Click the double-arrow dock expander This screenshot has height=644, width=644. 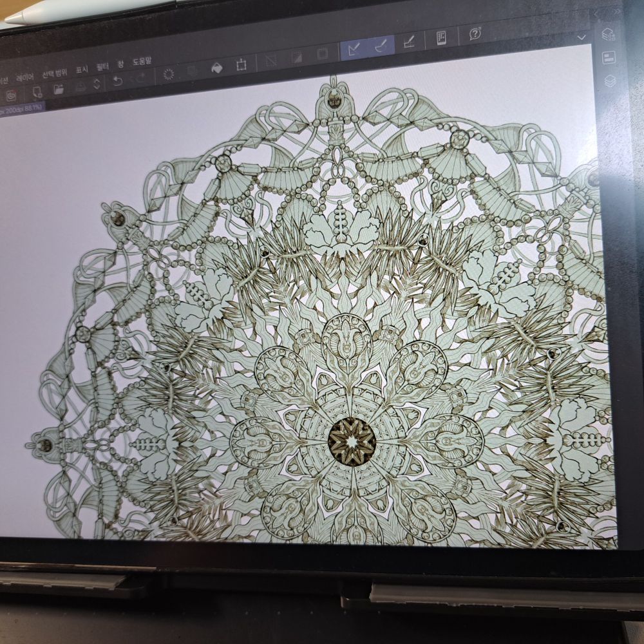click(616, 12)
